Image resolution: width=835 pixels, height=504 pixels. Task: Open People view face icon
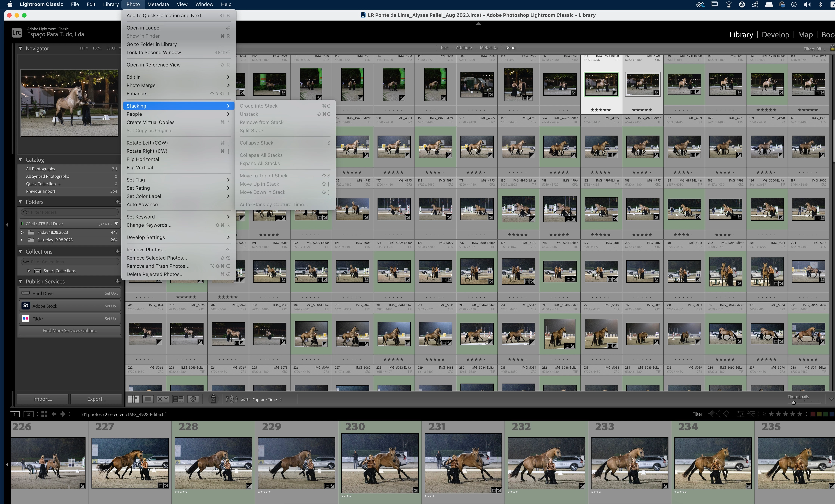point(193,399)
